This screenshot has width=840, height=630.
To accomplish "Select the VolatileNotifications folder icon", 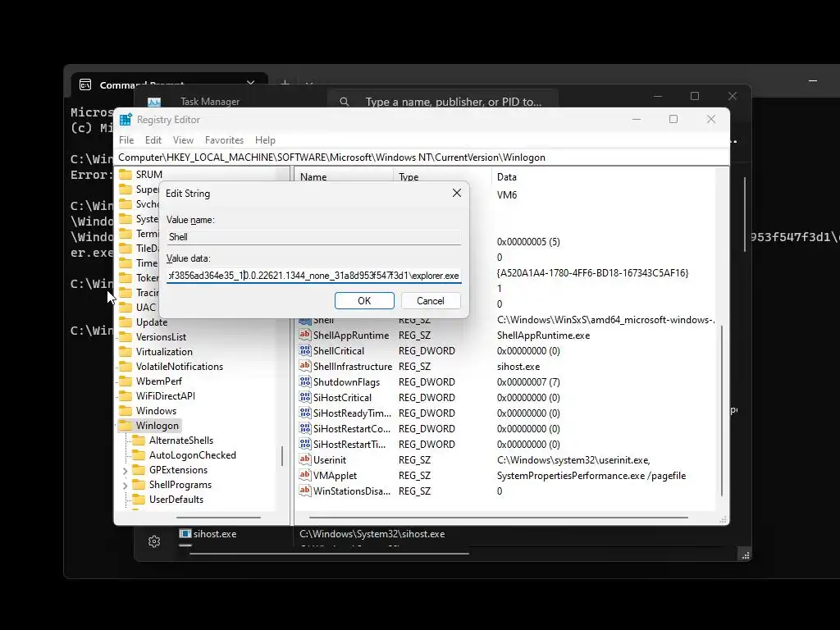I will [126, 367].
